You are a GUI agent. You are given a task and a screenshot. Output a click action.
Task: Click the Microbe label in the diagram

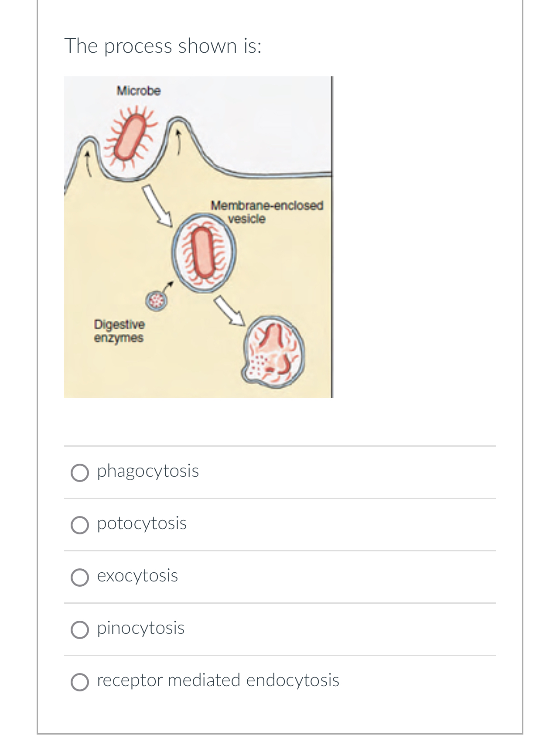click(x=138, y=91)
